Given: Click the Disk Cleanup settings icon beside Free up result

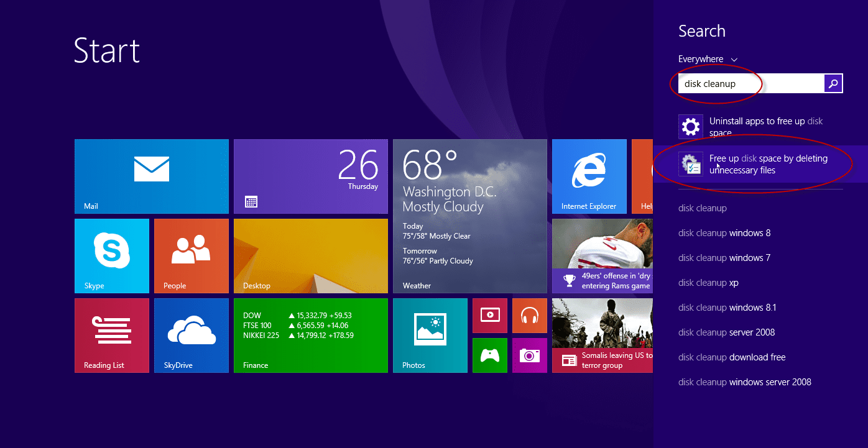Looking at the screenshot, I should click(691, 164).
